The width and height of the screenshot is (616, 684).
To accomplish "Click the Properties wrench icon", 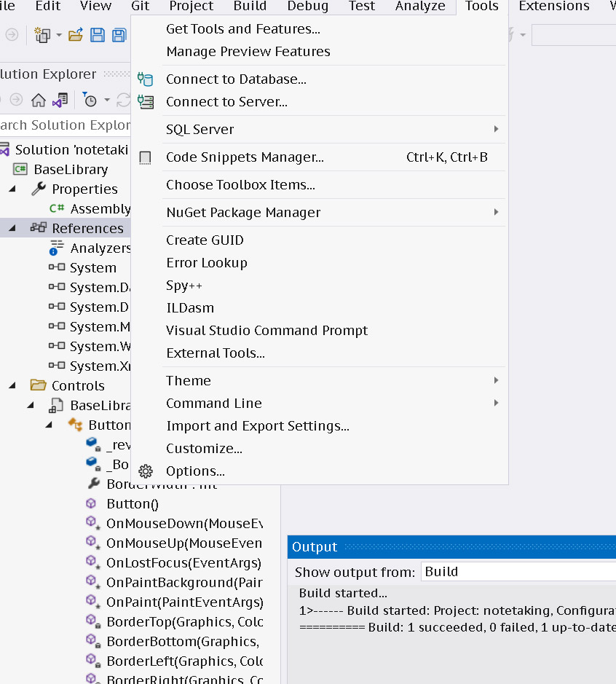I will [x=39, y=189].
